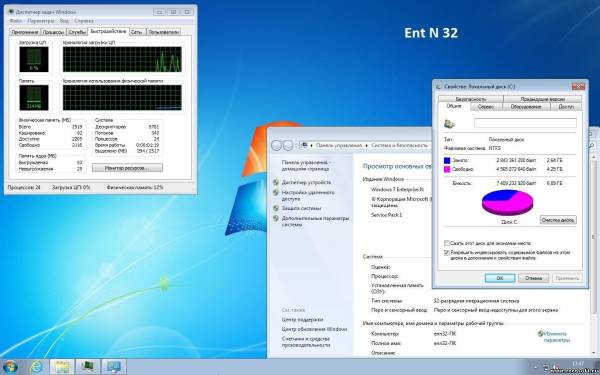Select the System window taskbar icon
Viewport: 600px width, 375px height.
(x=114, y=367)
